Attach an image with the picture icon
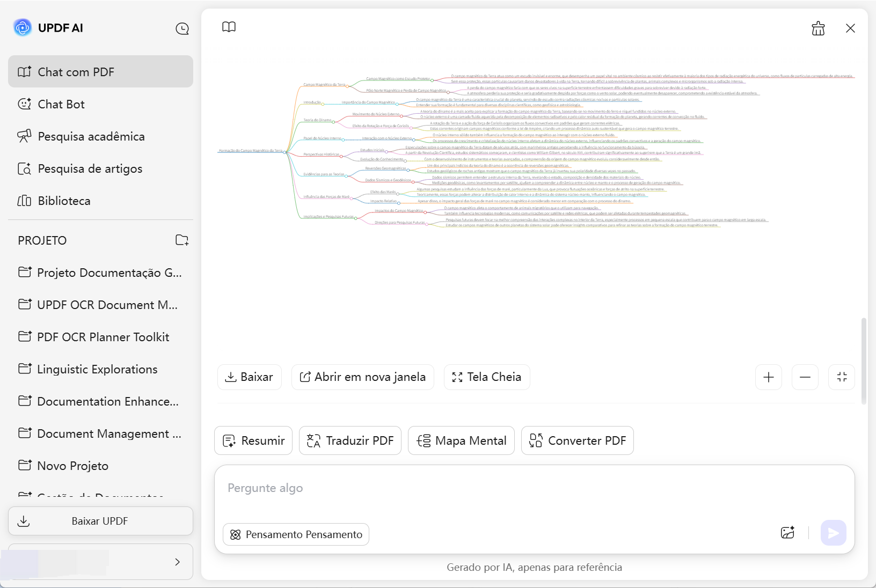This screenshot has height=588, width=876. click(788, 533)
